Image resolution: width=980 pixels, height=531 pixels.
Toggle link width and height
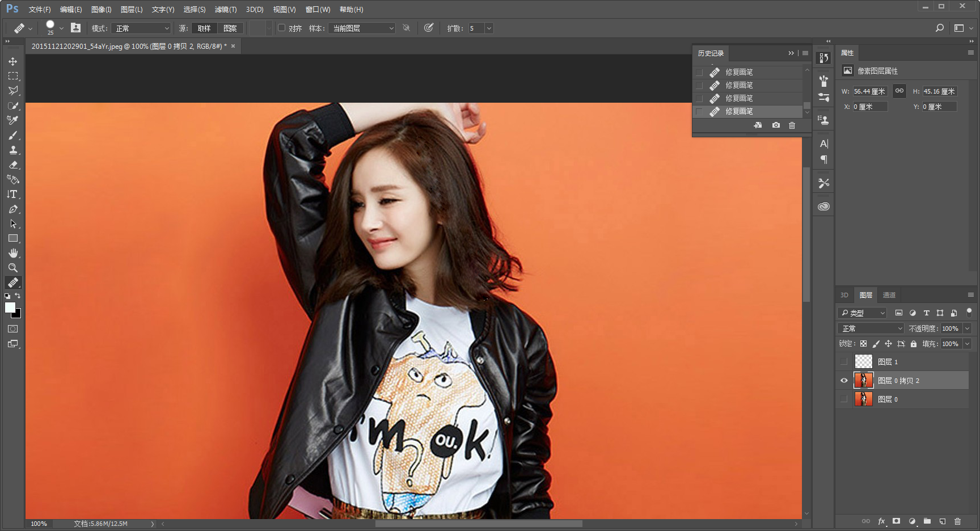click(x=899, y=91)
